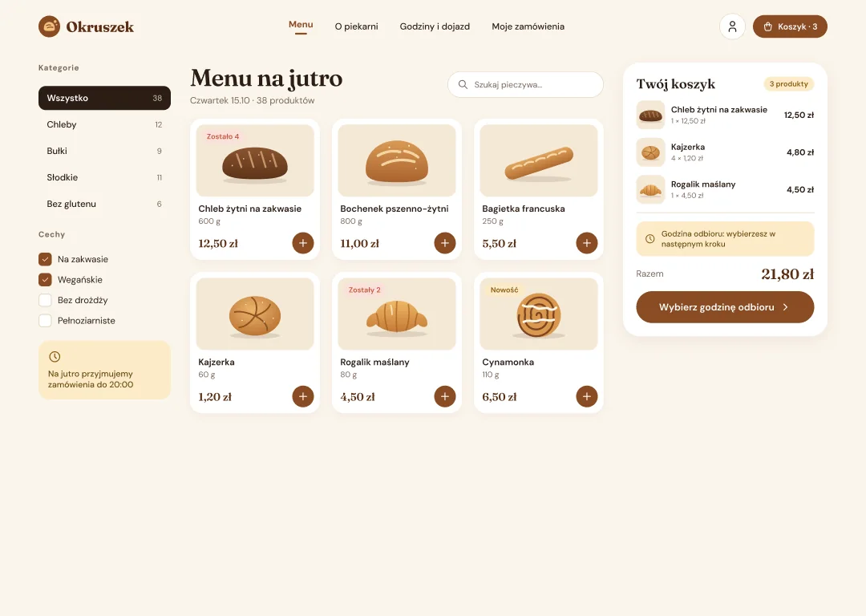Add Cynamonka with plus icon
Image resolution: width=866 pixels, height=616 pixels.
point(586,397)
